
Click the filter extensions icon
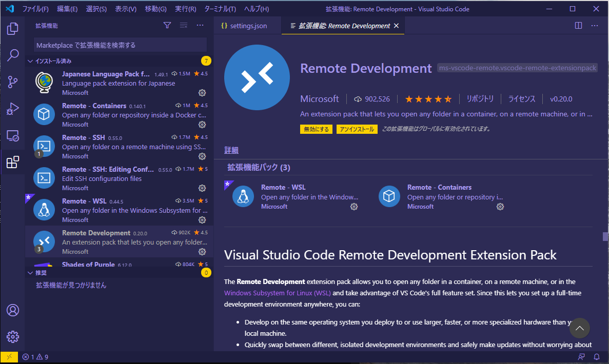coord(167,25)
